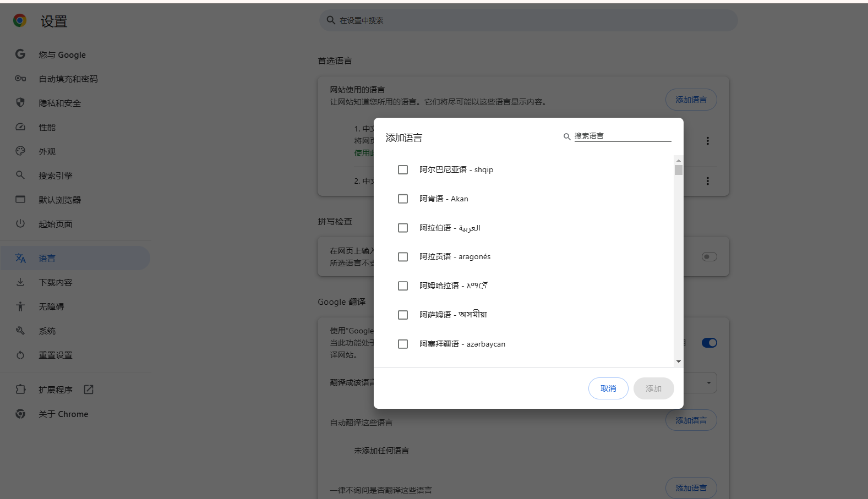
Task: Click the external link icon beside 扩展程序
Action: [89, 390]
